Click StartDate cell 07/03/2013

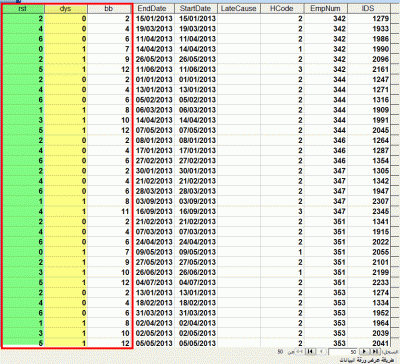tap(197, 232)
